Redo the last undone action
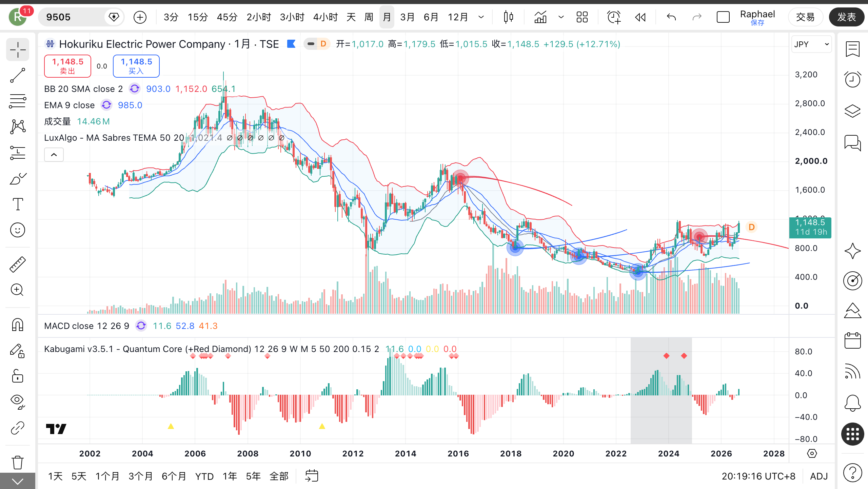 point(697,17)
